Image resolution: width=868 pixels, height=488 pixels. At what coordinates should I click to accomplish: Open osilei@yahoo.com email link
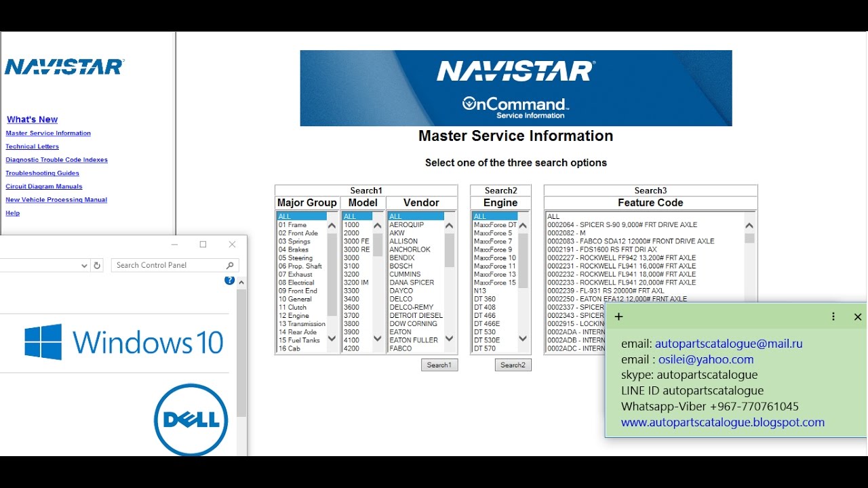[x=706, y=359]
